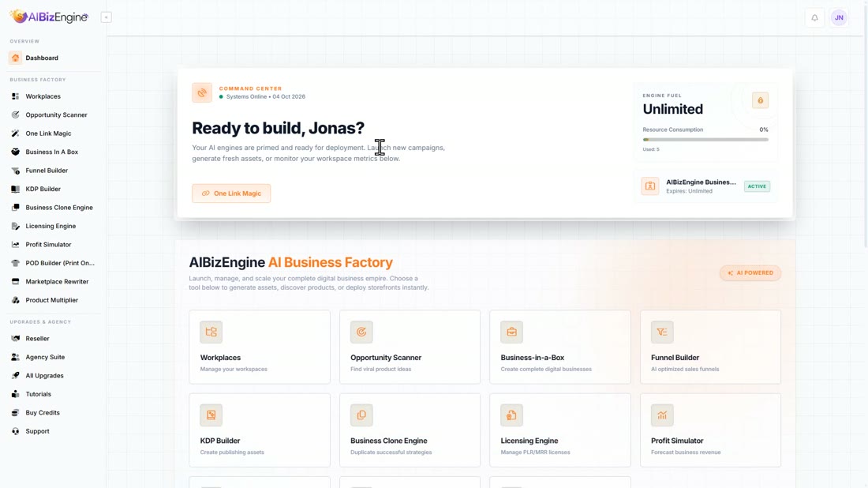This screenshot has width=868, height=488.
Task: Click the One Link Magic button
Action: click(x=231, y=193)
